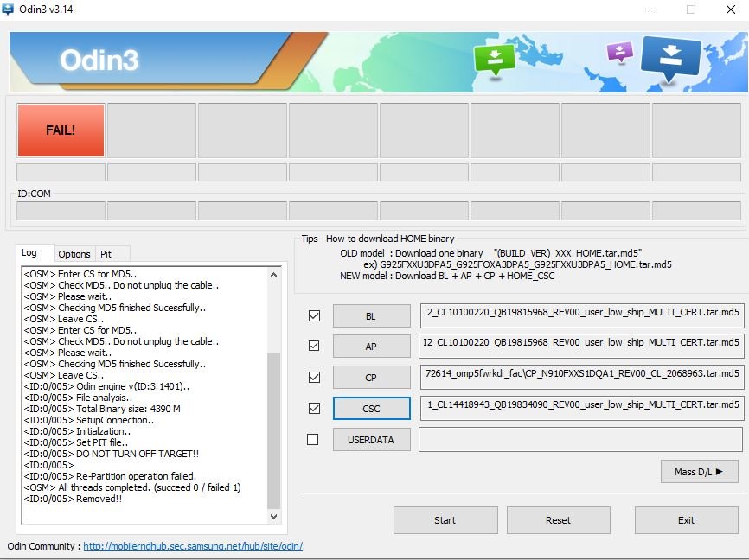Click the BL button to choose file
The image size is (749, 560).
(371, 316)
